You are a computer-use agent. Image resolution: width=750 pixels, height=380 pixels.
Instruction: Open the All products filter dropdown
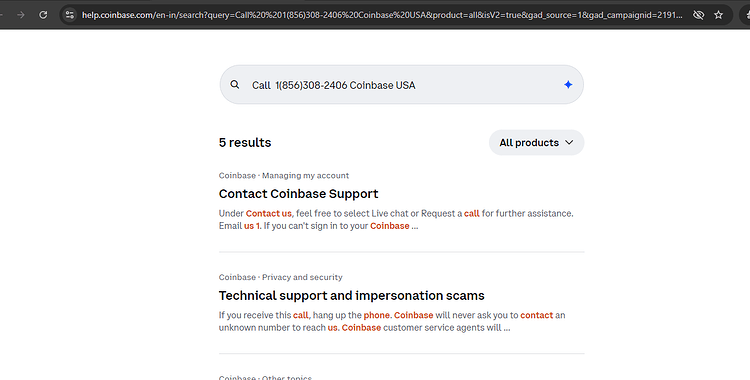[536, 143]
